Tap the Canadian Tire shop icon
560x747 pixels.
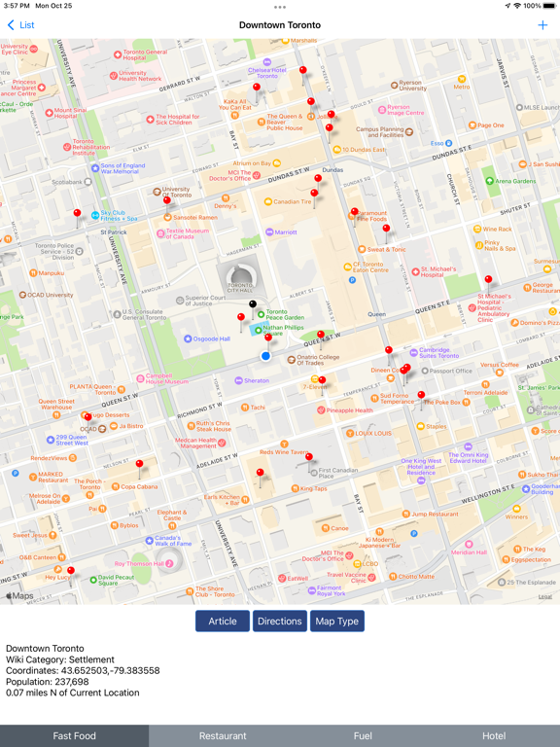pos(267,201)
